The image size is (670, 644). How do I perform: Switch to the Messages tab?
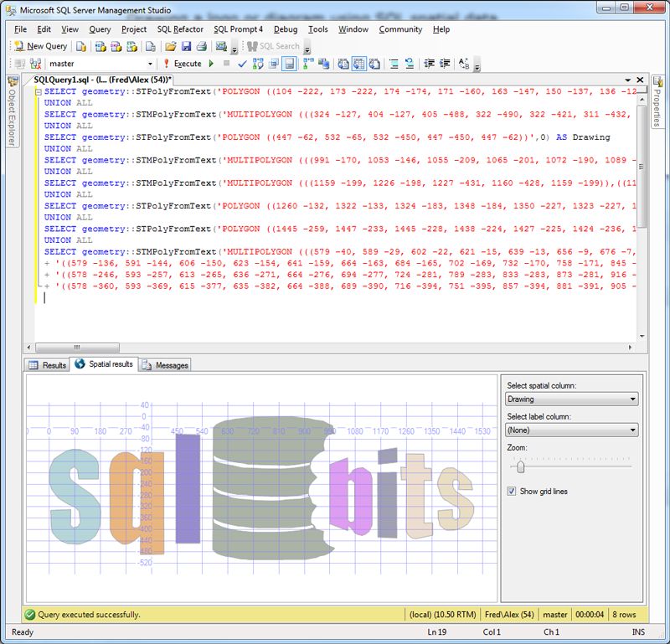point(165,365)
